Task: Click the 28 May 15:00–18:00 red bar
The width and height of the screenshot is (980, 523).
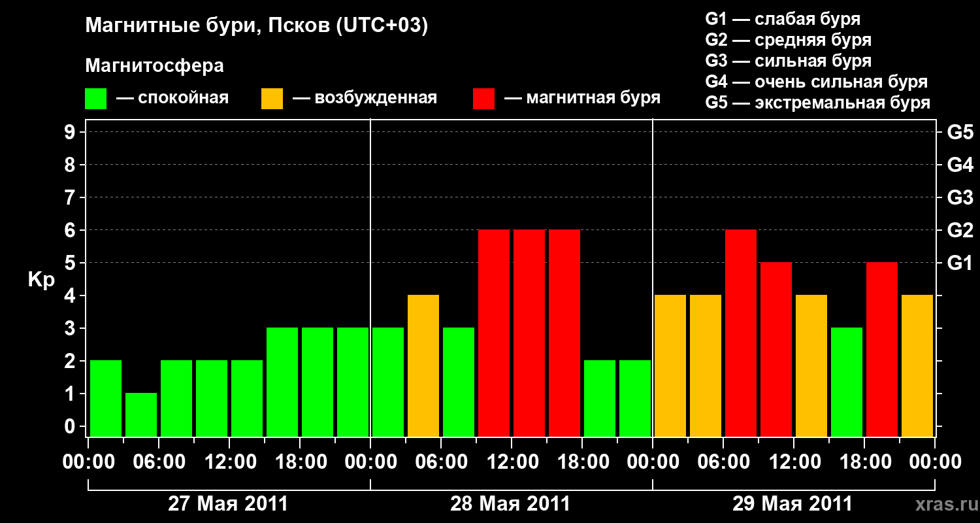Action: pos(564,333)
